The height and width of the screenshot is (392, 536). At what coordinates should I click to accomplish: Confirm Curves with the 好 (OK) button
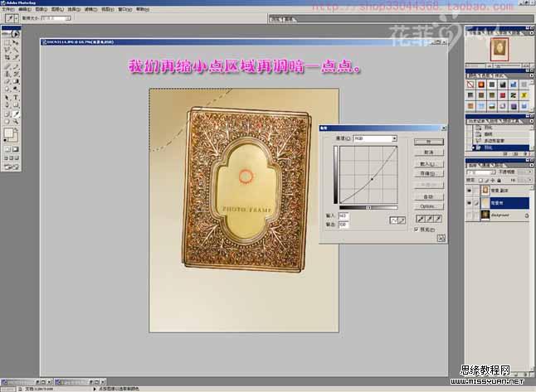pos(429,142)
